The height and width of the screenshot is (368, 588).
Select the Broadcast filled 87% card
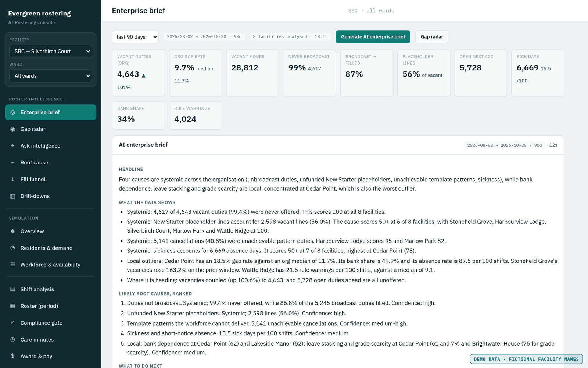366,73
